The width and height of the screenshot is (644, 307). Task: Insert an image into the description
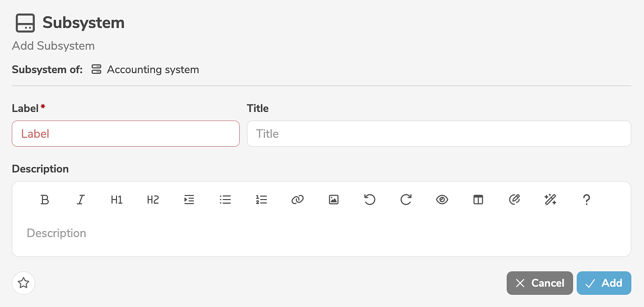[x=334, y=200]
